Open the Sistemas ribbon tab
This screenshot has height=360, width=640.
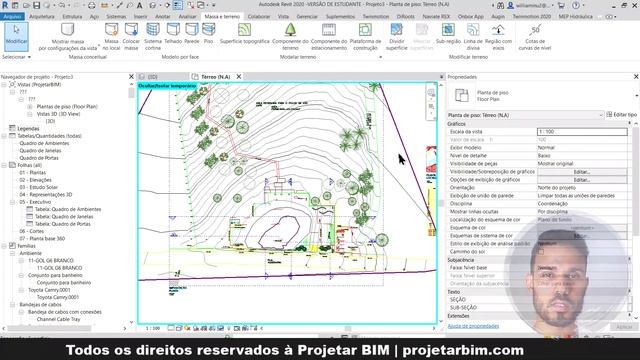click(116, 17)
